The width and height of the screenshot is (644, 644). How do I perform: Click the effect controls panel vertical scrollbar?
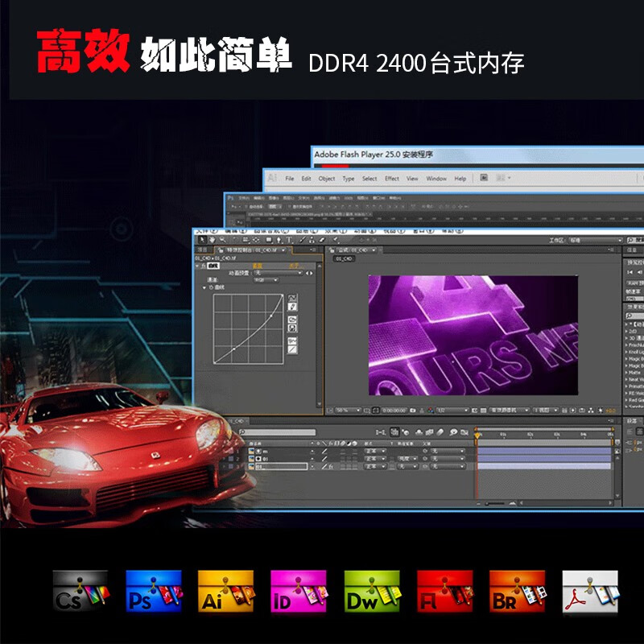pos(320,335)
